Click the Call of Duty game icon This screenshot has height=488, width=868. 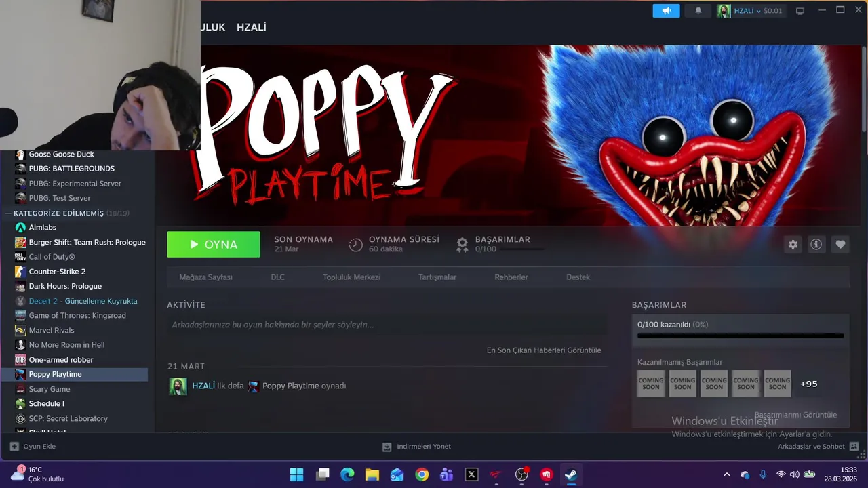tap(20, 257)
